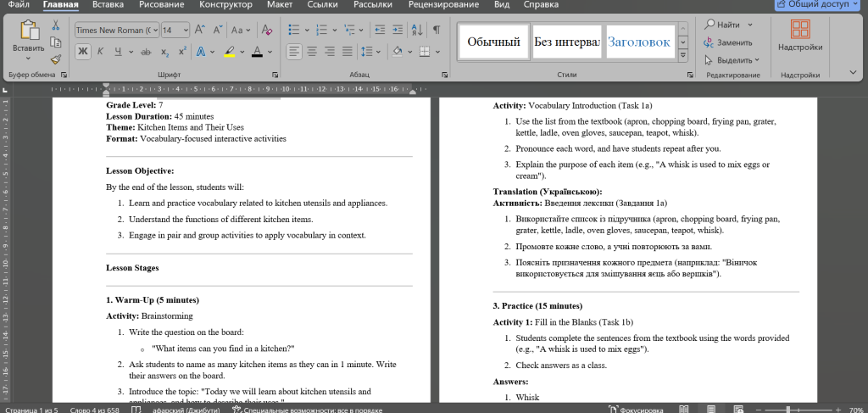Click the Заменить button

tap(728, 42)
